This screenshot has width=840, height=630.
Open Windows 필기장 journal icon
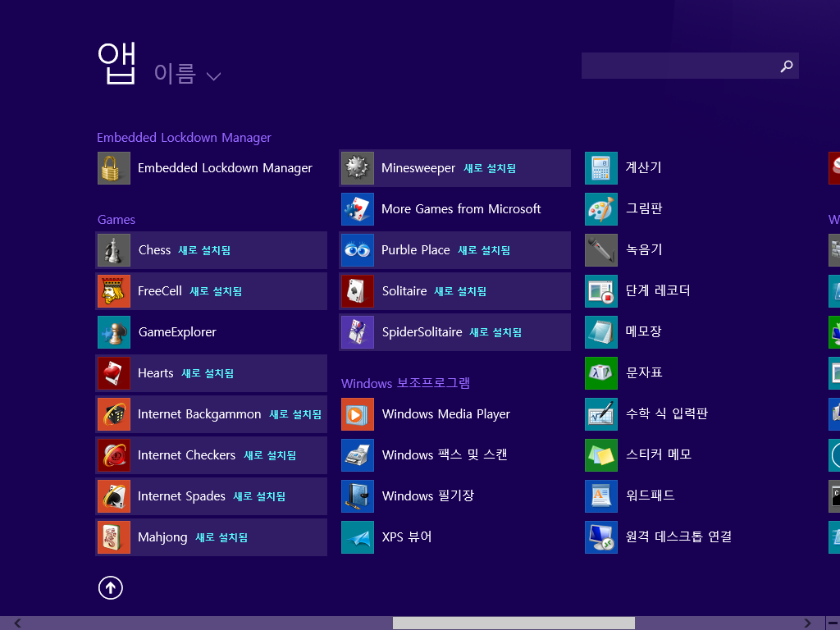click(x=358, y=496)
